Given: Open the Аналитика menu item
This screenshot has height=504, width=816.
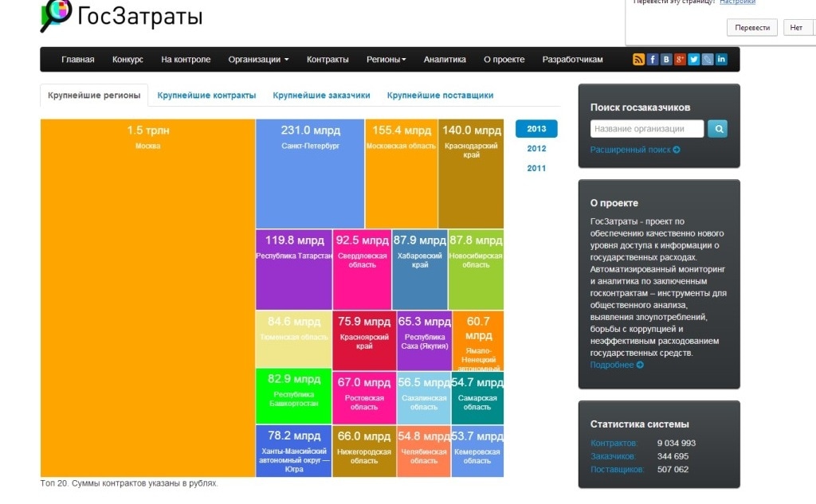Looking at the screenshot, I should (x=444, y=59).
